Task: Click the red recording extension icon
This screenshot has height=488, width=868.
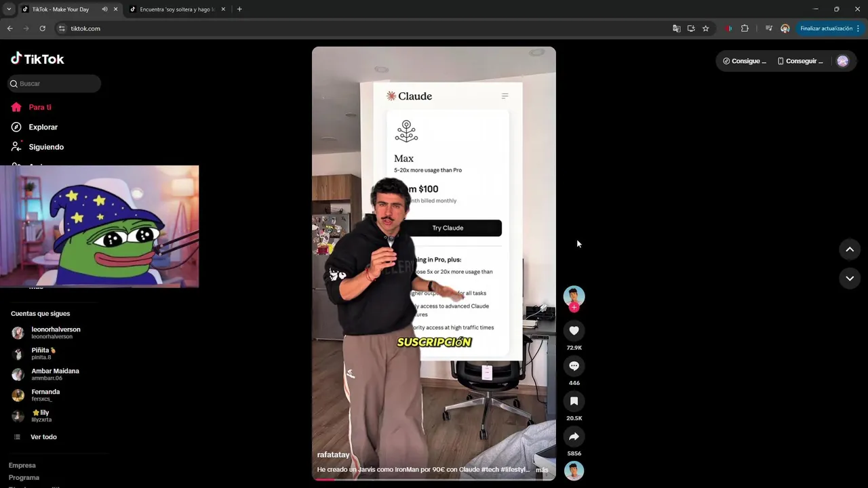Action: point(728,28)
